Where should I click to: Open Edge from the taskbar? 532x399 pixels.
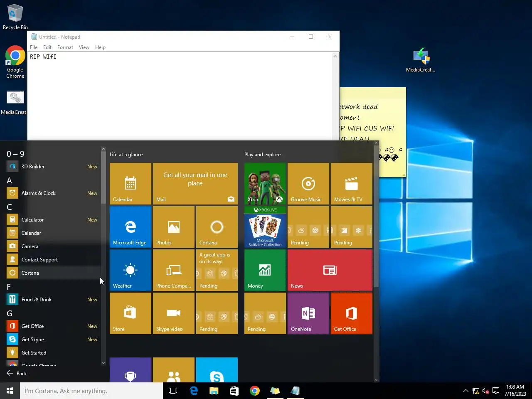[x=194, y=391]
